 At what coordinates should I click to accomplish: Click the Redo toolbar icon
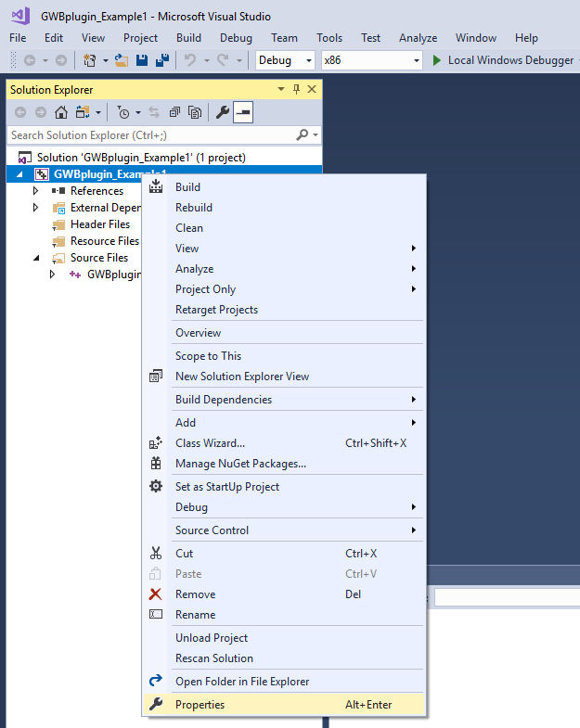(x=223, y=60)
